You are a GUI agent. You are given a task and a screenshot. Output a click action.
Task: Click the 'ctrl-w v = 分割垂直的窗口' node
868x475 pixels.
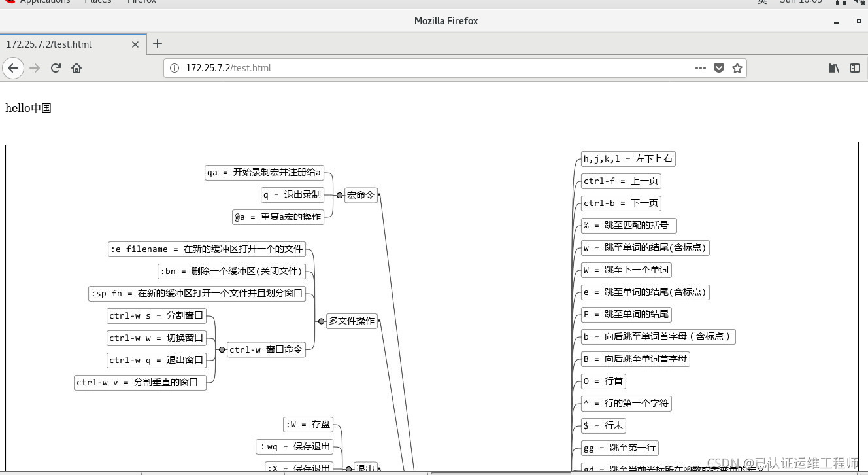point(140,382)
